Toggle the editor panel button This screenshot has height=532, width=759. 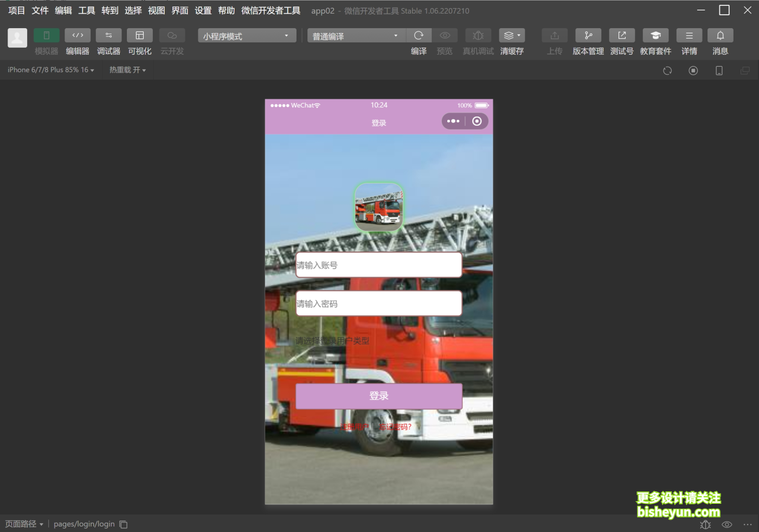(78, 35)
